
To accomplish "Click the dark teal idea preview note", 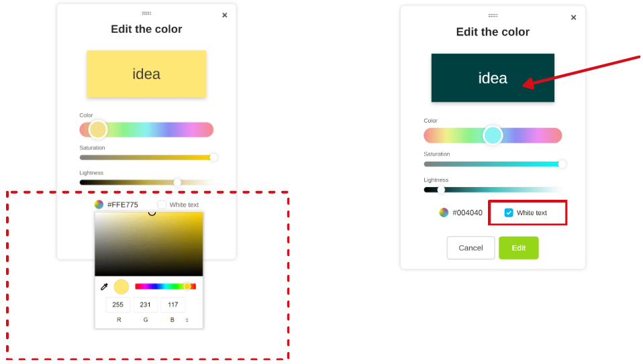I will coord(493,78).
